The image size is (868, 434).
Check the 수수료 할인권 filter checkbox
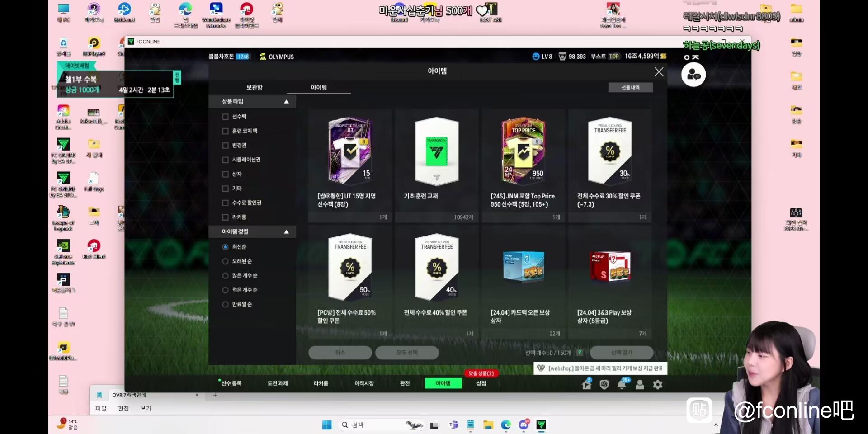225,203
